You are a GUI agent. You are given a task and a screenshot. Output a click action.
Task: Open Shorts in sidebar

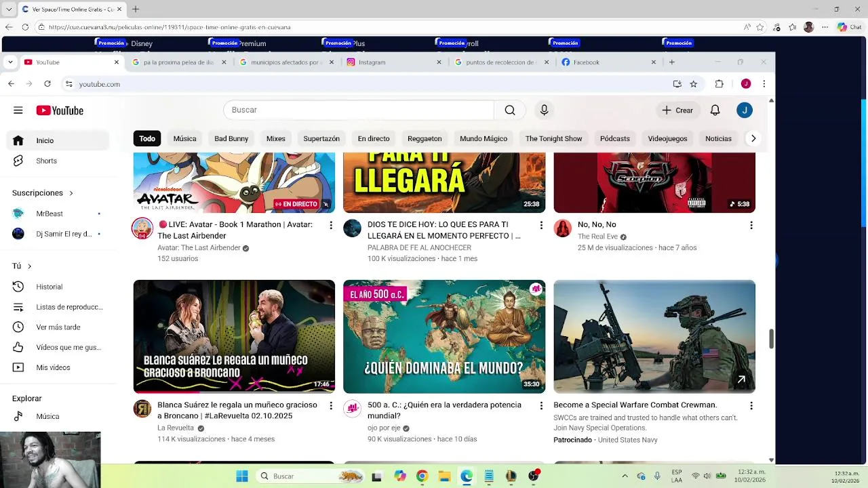coord(58,161)
